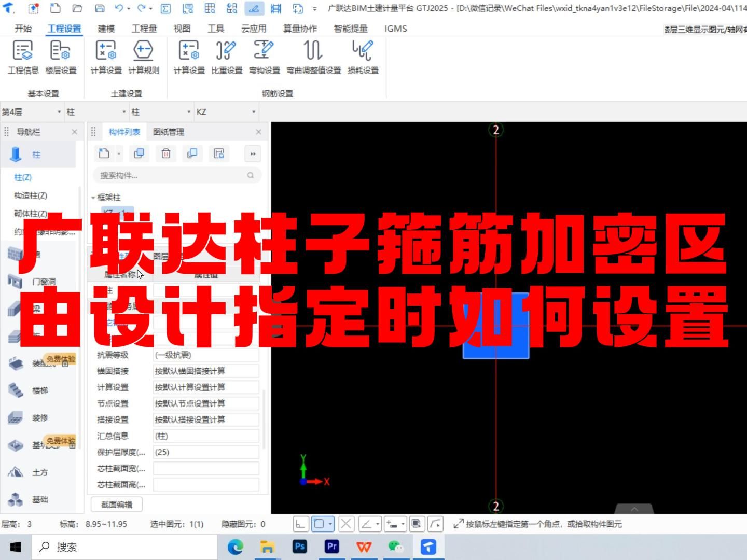Switch to the 图纸管理 panel tab
The image size is (747, 560).
pyautogui.click(x=167, y=132)
